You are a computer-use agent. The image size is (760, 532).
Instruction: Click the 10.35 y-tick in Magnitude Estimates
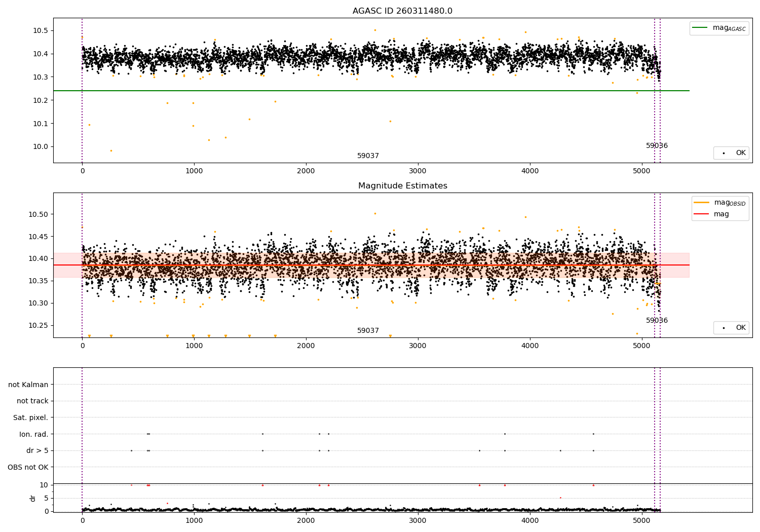pos(39,281)
